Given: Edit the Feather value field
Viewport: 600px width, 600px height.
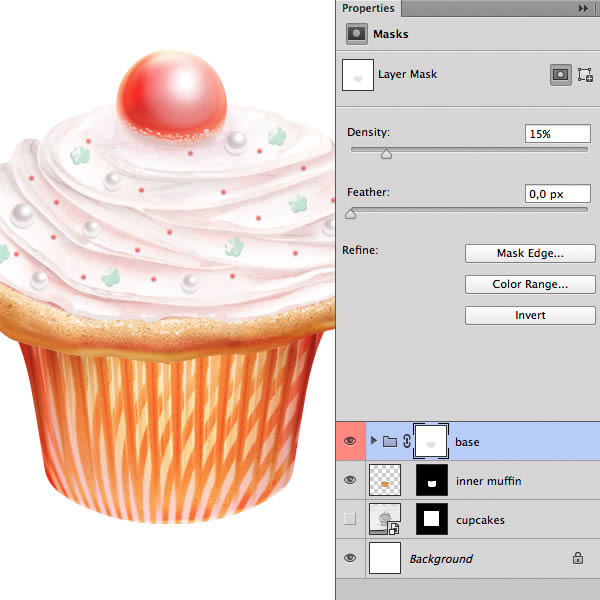Looking at the screenshot, I should [x=558, y=194].
